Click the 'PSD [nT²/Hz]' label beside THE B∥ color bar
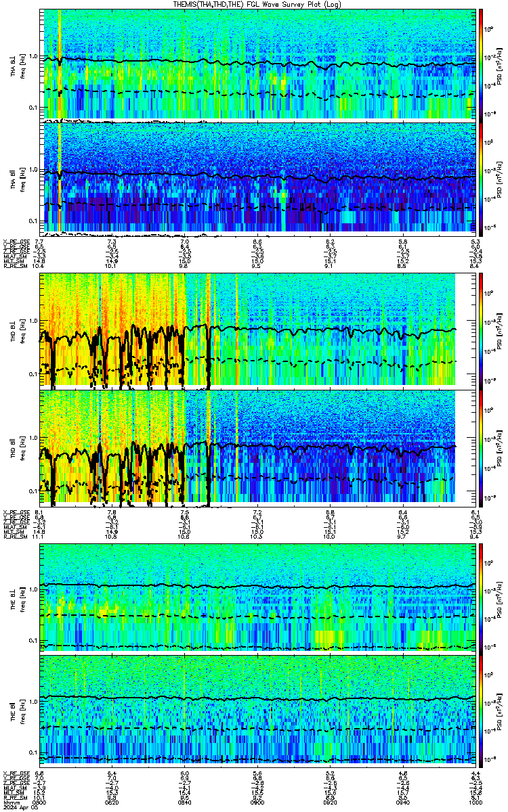The width and height of the screenshot is (508, 812). pyautogui.click(x=499, y=710)
